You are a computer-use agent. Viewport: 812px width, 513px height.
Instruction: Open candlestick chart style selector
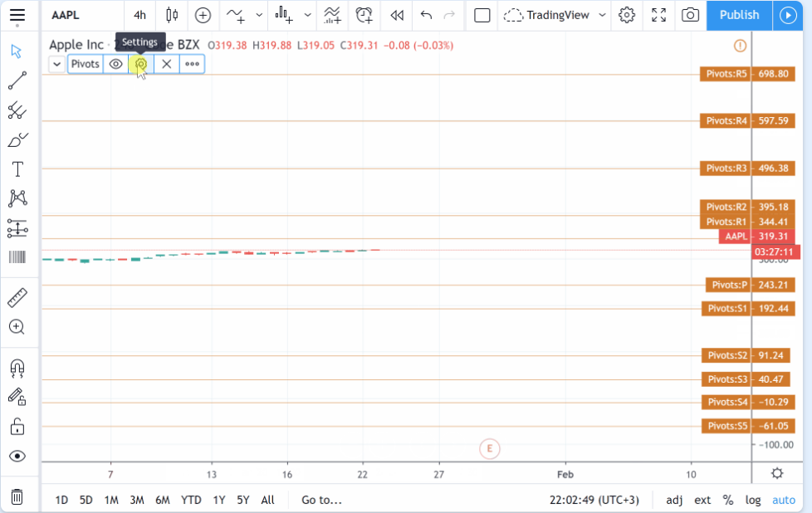click(x=172, y=15)
